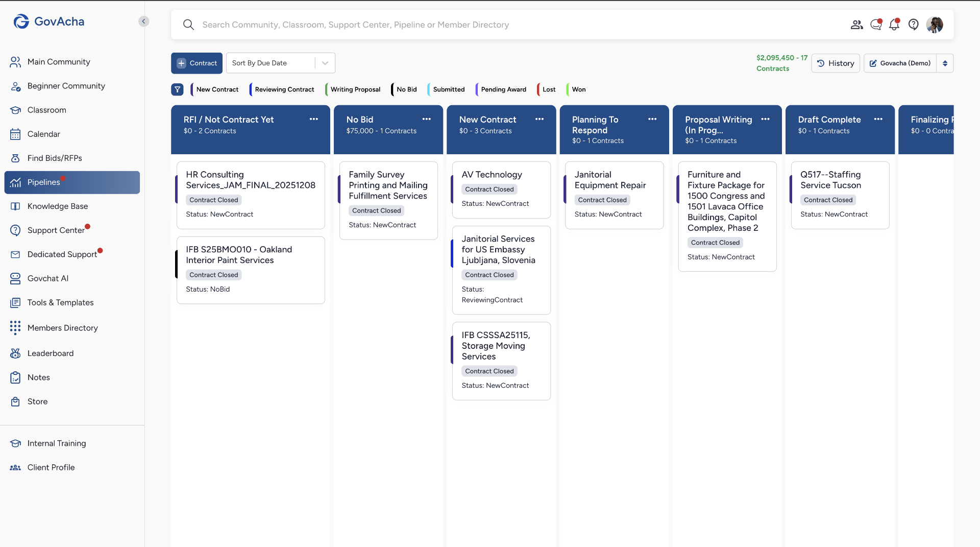The height and width of the screenshot is (547, 980).
Task: Toggle the Submitted status filter
Action: pos(447,89)
